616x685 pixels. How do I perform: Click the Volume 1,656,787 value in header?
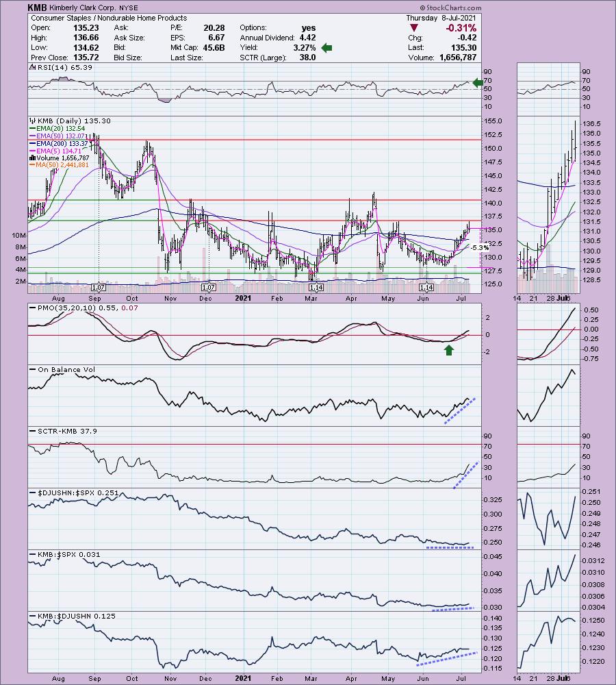pos(458,58)
